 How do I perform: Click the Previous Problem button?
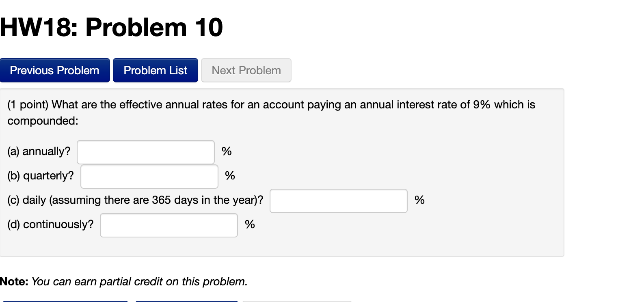(x=55, y=70)
